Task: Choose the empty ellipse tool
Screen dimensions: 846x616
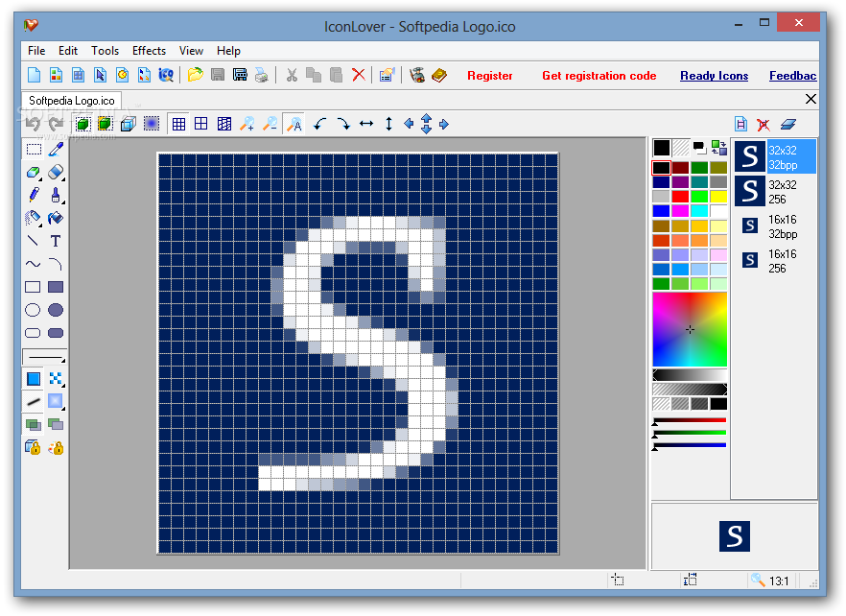Action: pyautogui.click(x=34, y=310)
